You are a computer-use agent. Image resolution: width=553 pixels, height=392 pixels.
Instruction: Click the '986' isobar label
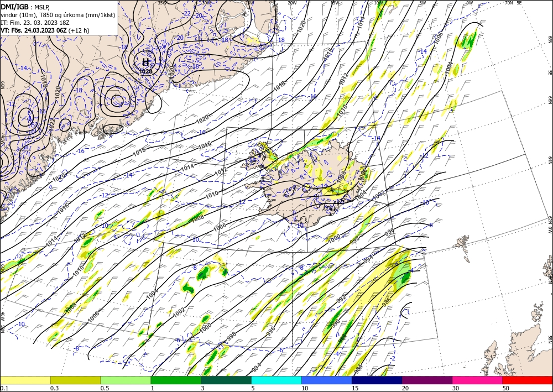387,301
